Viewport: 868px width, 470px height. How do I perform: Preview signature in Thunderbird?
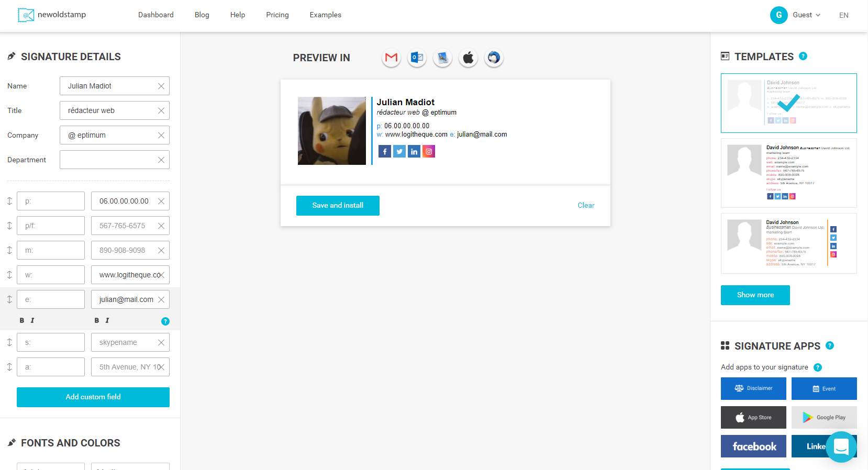pos(494,58)
